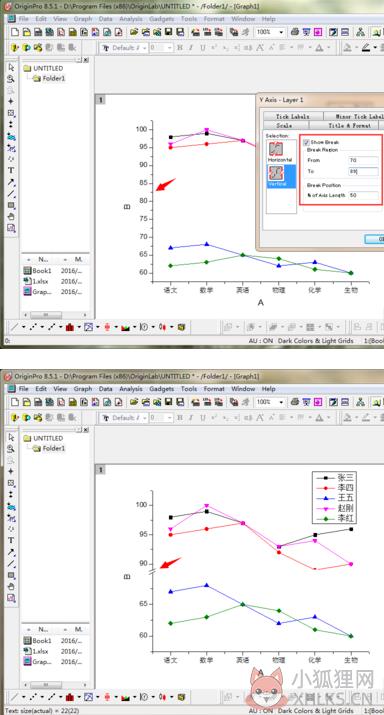Select the Horizontal break icon in Y Axis dialog
The image size is (384, 715).
click(275, 149)
